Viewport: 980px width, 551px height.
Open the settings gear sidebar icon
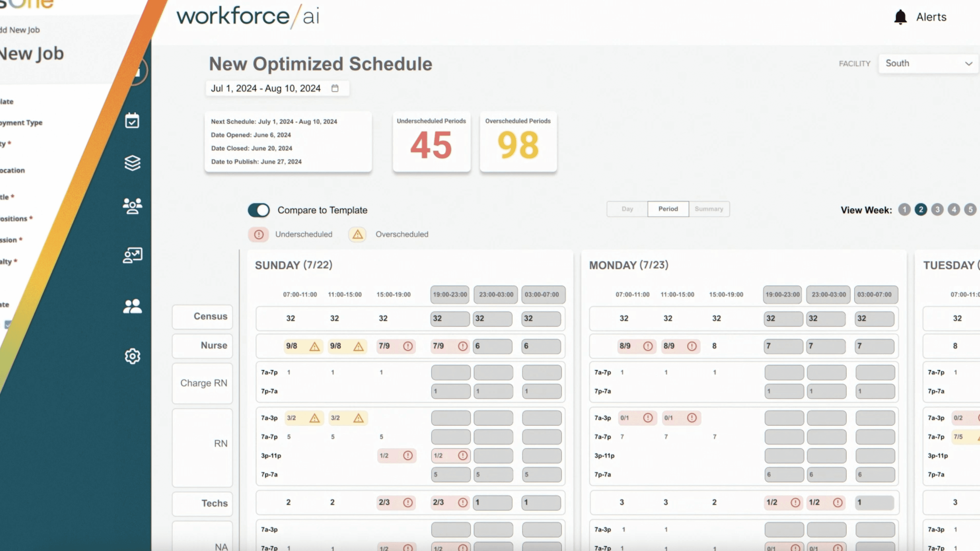click(132, 356)
